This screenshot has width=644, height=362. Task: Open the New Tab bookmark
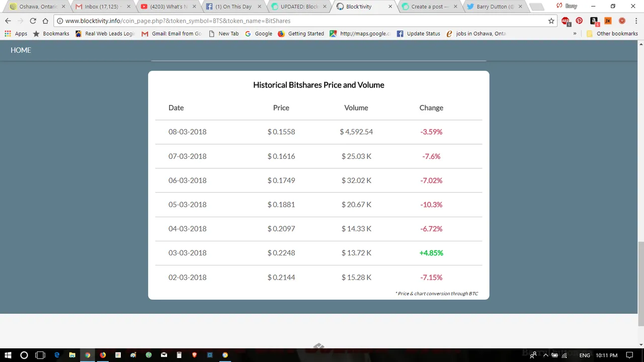223,34
